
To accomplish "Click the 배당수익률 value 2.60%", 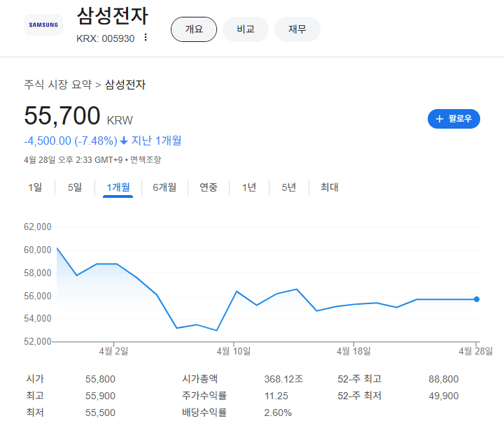I will click(x=278, y=413).
